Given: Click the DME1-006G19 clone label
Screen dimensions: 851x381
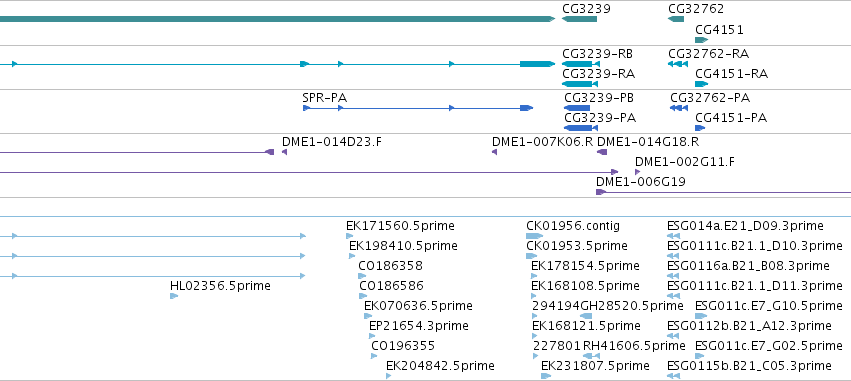Looking at the screenshot, I should tap(640, 182).
